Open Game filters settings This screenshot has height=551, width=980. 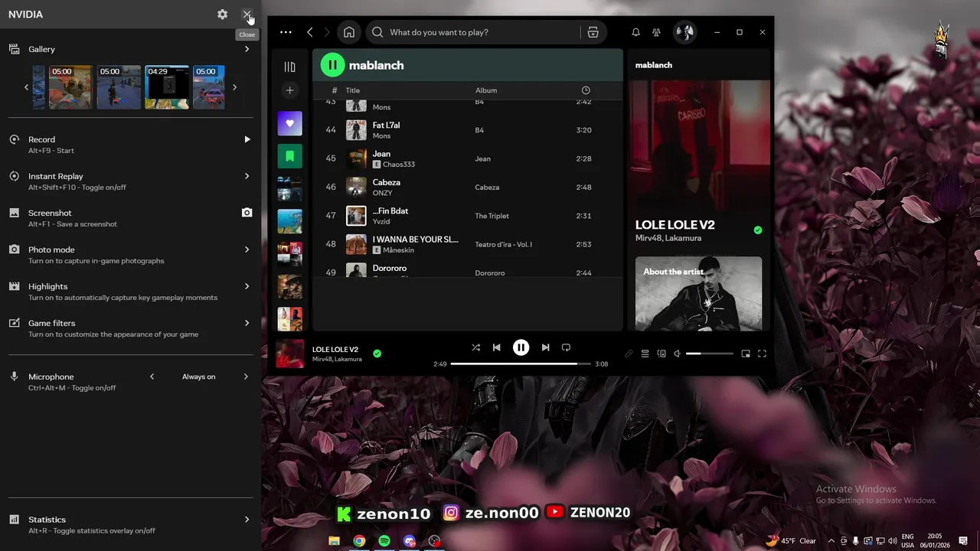pyautogui.click(x=247, y=323)
